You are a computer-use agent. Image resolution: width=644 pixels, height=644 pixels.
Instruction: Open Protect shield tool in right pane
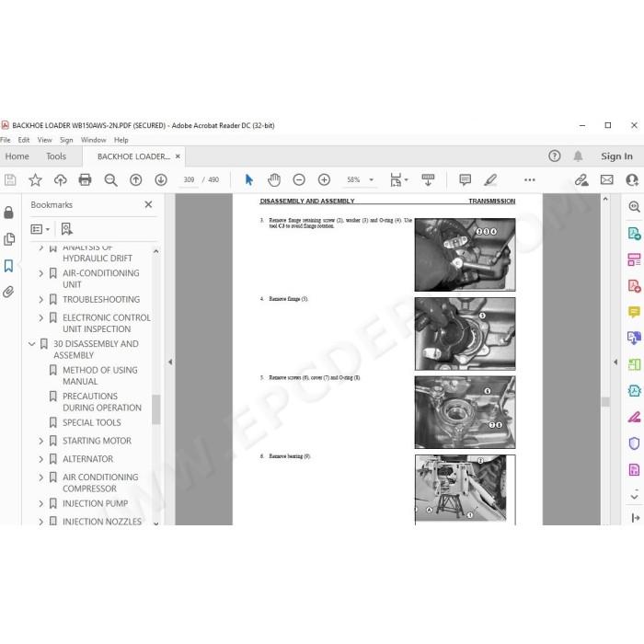click(634, 443)
